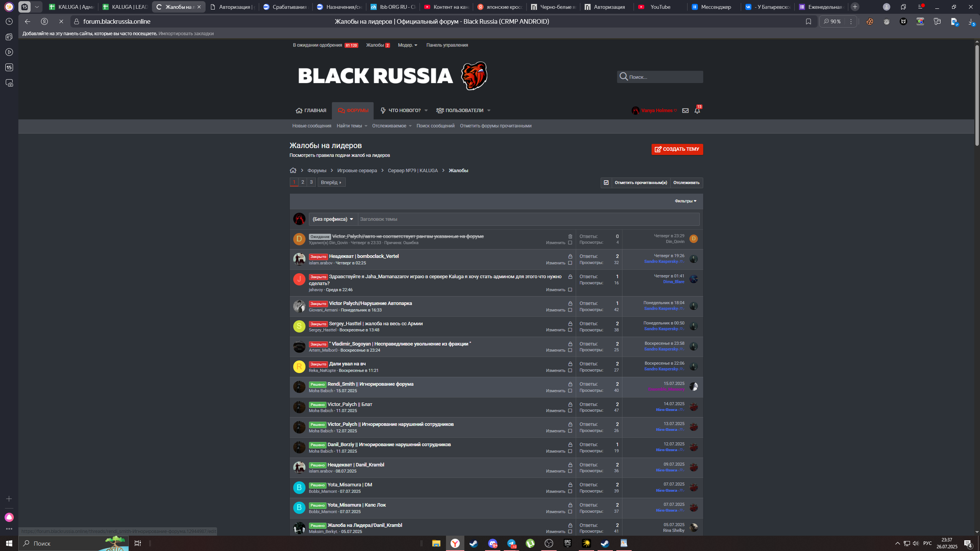
Task: Open the Найти темы dropdown
Action: point(352,126)
